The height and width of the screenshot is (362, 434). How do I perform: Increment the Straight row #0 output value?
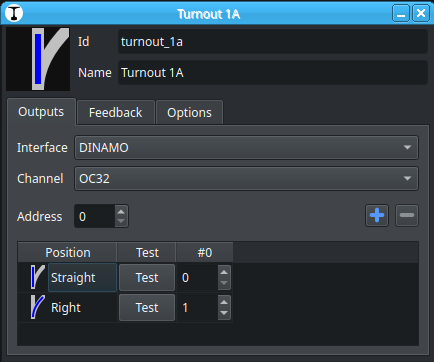pyautogui.click(x=224, y=272)
